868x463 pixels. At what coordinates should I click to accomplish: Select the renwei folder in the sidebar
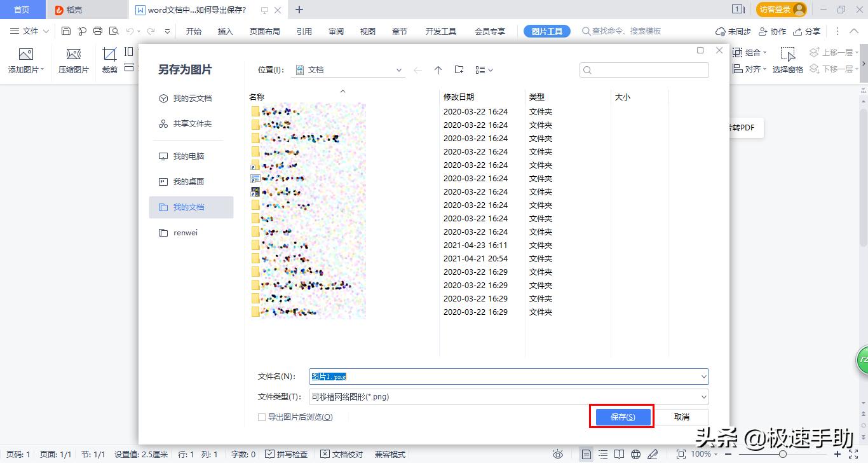184,232
